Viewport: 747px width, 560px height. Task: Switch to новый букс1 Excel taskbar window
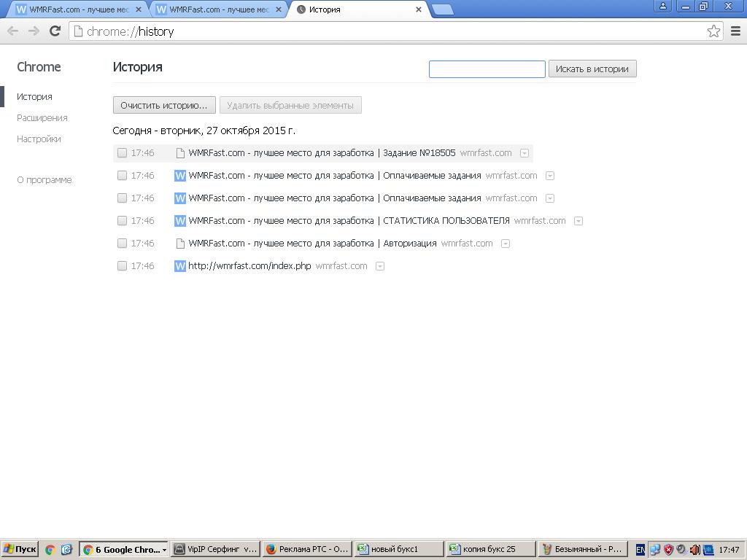399,550
